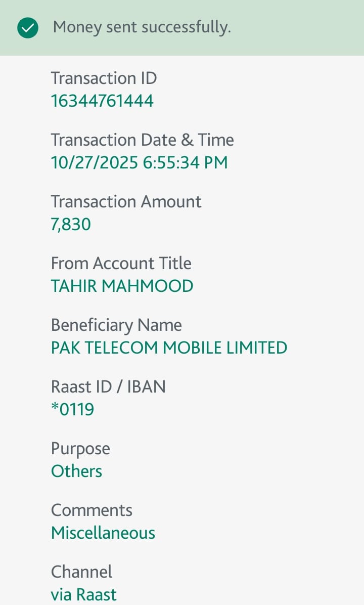Tap the comment value 'Miscellaneous'
The image size is (364, 605).
pos(103,533)
